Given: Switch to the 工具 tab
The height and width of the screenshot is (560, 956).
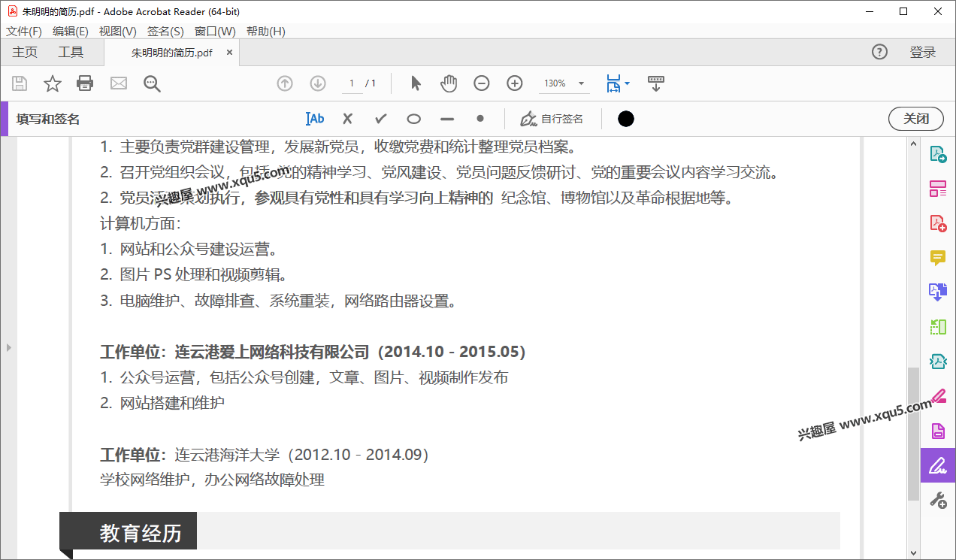Looking at the screenshot, I should pyautogui.click(x=71, y=52).
